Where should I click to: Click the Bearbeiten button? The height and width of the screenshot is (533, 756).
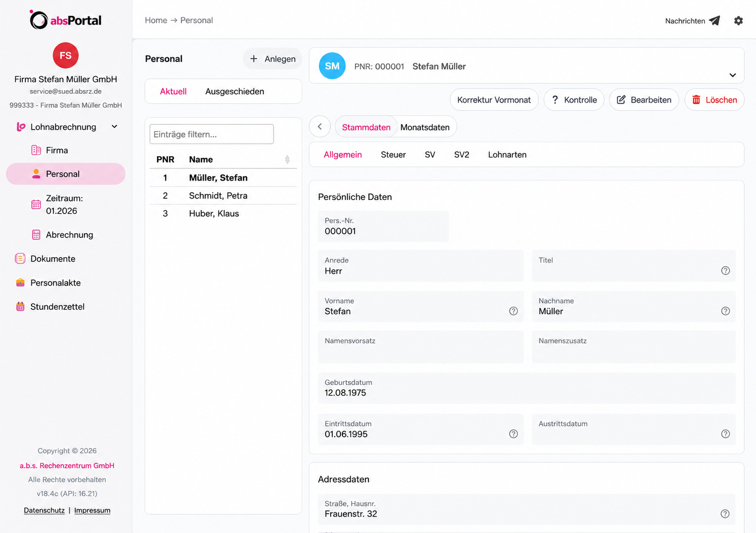[644, 100]
